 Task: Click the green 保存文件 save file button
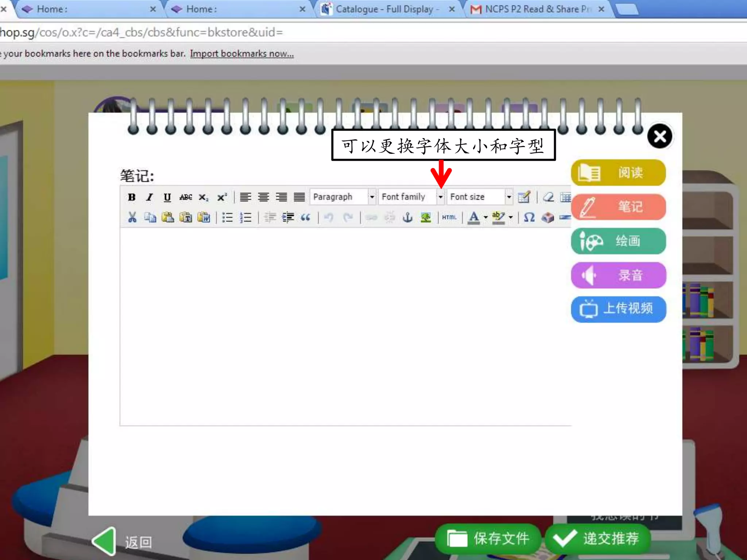click(488, 538)
